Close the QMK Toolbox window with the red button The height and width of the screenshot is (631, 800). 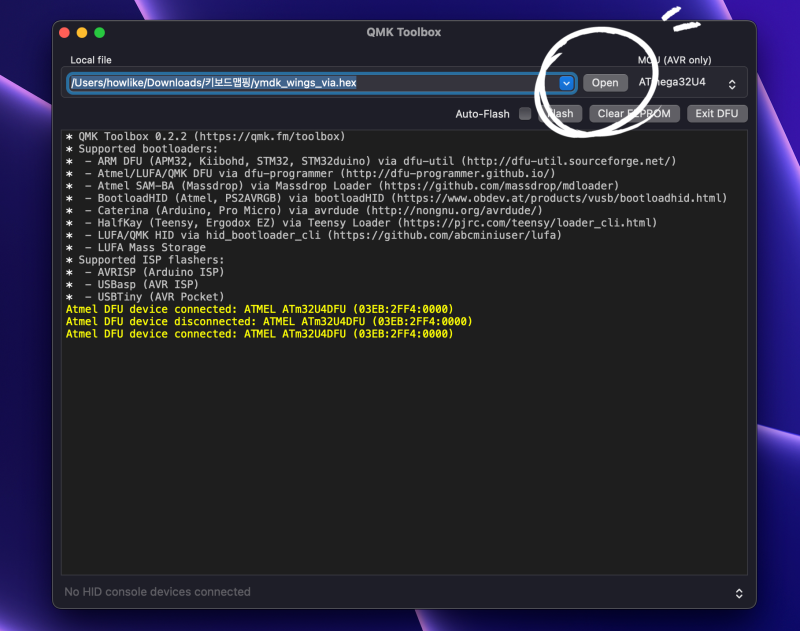(64, 33)
